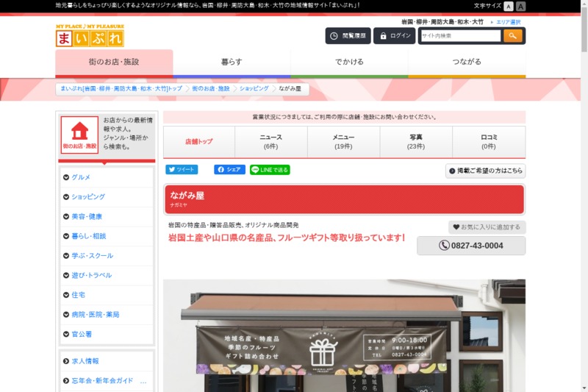
Task: Share via the Twitter ツイート button
Action: 182,169
